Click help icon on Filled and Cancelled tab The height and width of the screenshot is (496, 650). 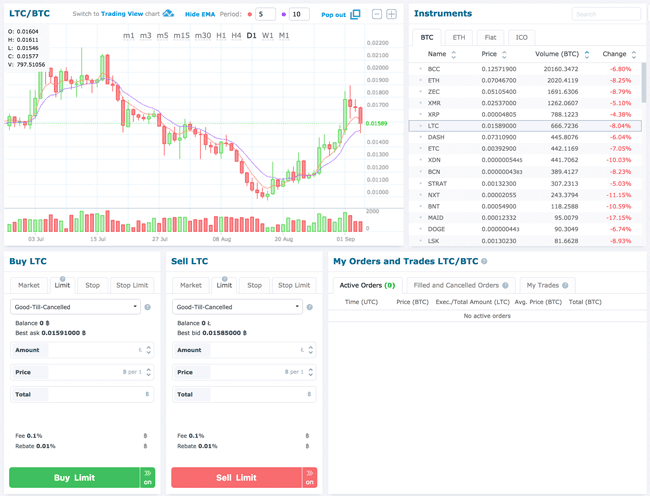point(505,286)
